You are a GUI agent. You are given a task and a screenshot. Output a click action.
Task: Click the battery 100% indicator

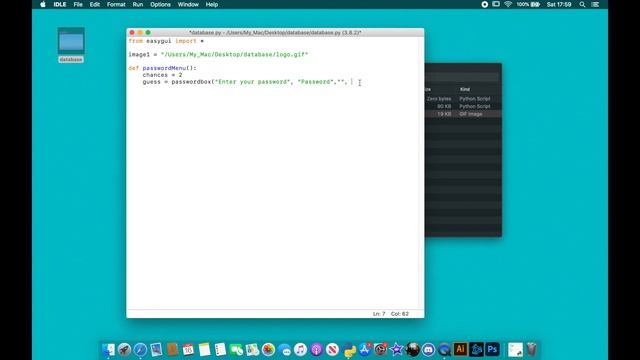click(528, 4)
